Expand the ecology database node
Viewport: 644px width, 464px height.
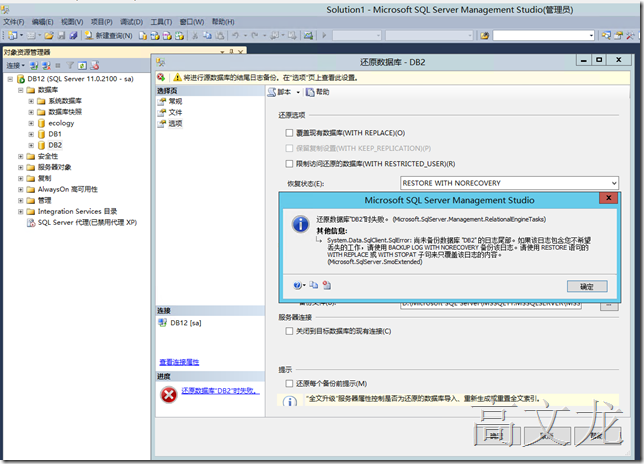pyautogui.click(x=31, y=123)
